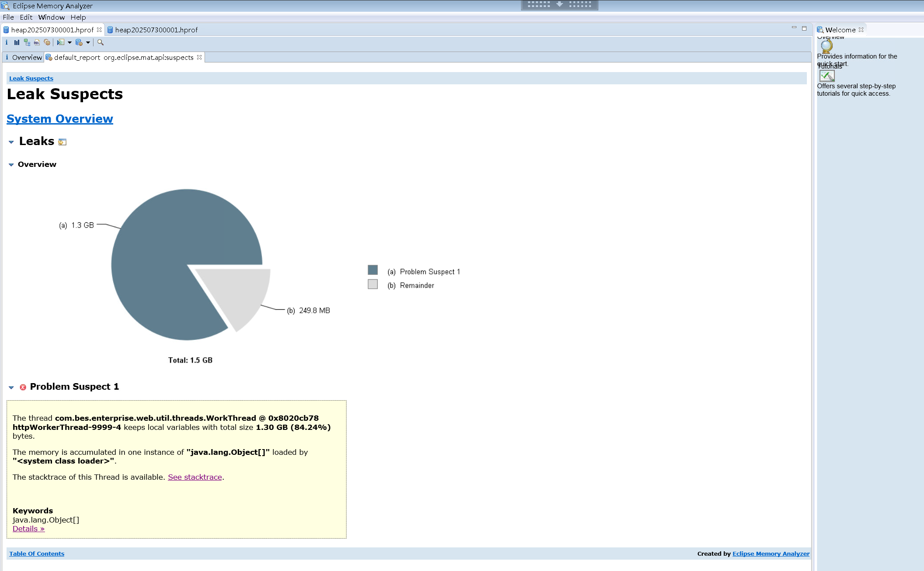This screenshot has height=571, width=924.
Task: Click the Eclipse Memory Analyzer title icon
Action: (5, 6)
